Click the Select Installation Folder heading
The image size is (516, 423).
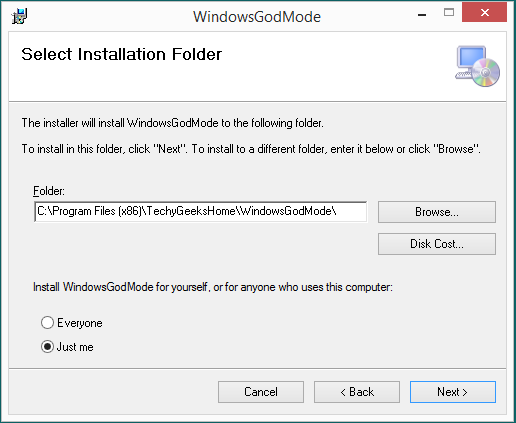(122, 54)
